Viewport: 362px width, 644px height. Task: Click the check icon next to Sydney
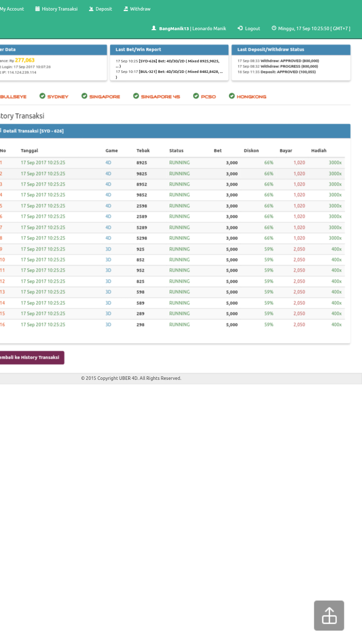(42, 96)
